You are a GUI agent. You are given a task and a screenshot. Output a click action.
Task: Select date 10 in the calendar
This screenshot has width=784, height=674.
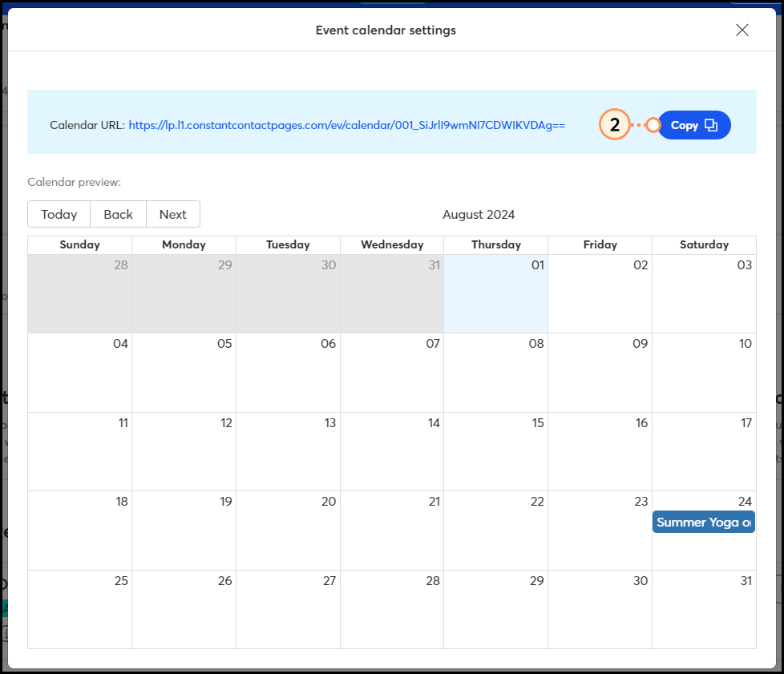[x=746, y=344]
